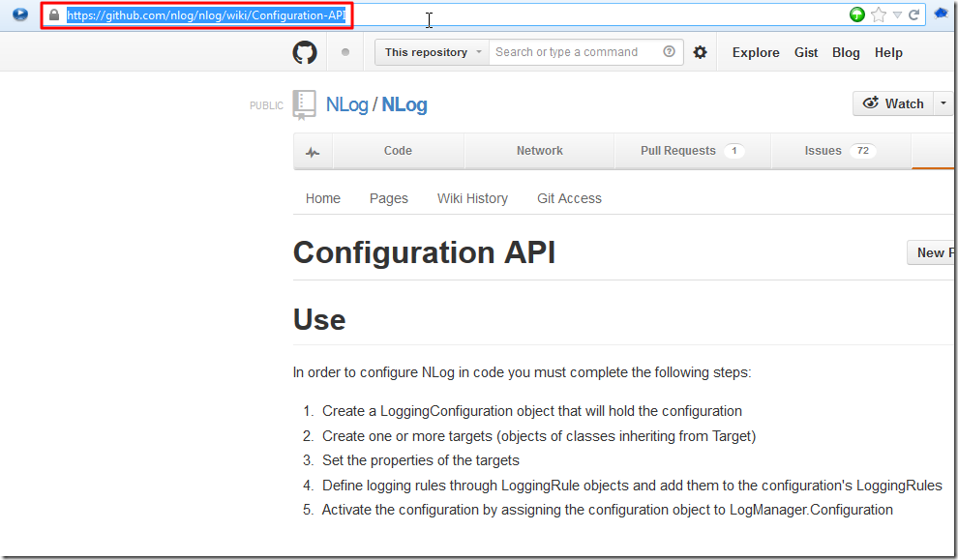Click step Activate the configuration by assigning
958x560 pixels.
point(608,510)
